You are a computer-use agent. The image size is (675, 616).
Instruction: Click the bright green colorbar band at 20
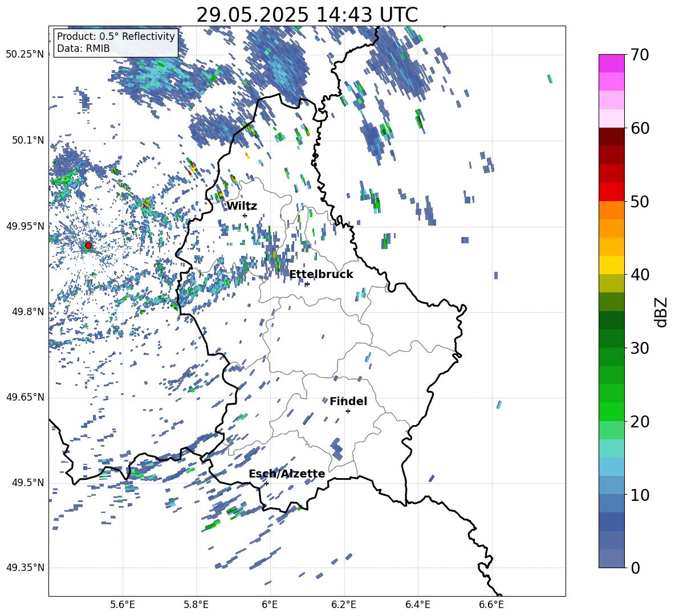pyautogui.click(x=611, y=411)
